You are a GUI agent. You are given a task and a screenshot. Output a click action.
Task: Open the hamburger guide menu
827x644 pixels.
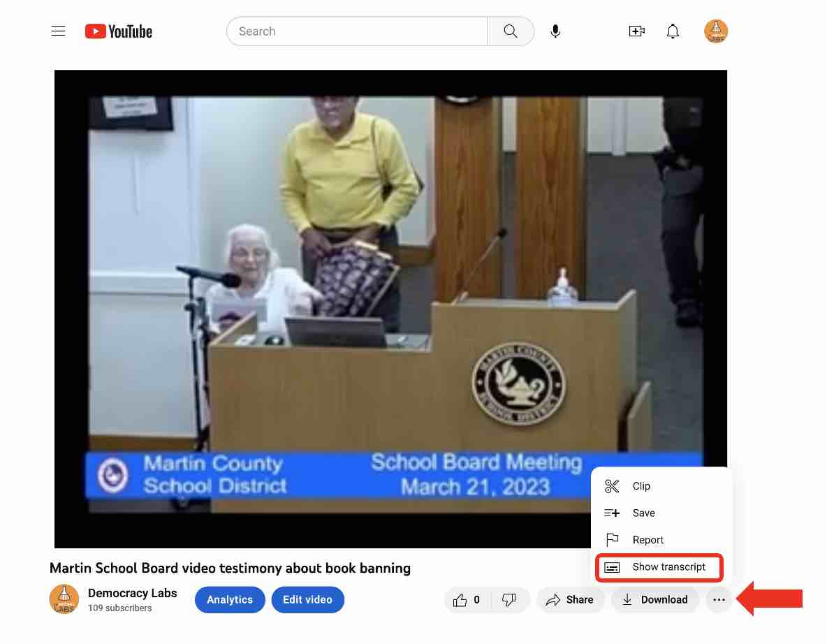point(59,31)
